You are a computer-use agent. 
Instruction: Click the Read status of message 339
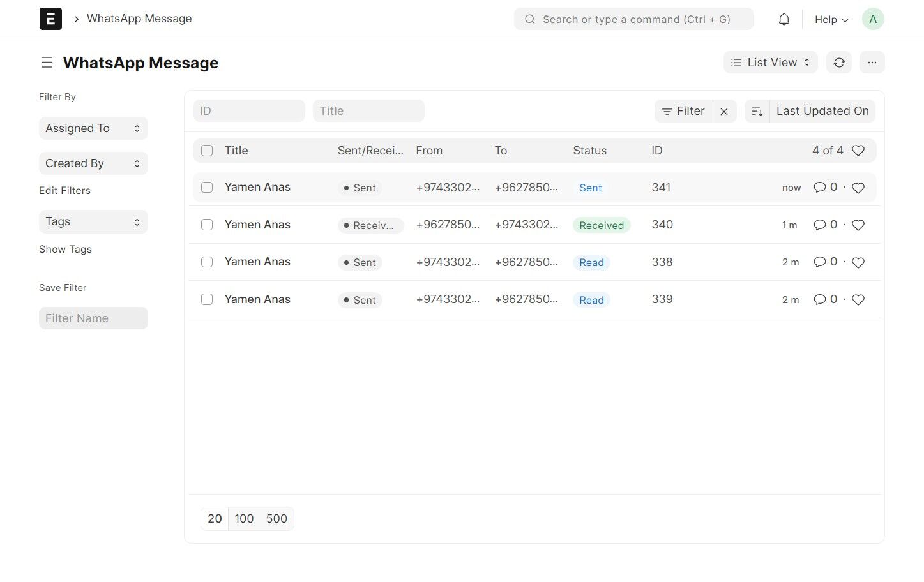tap(591, 300)
